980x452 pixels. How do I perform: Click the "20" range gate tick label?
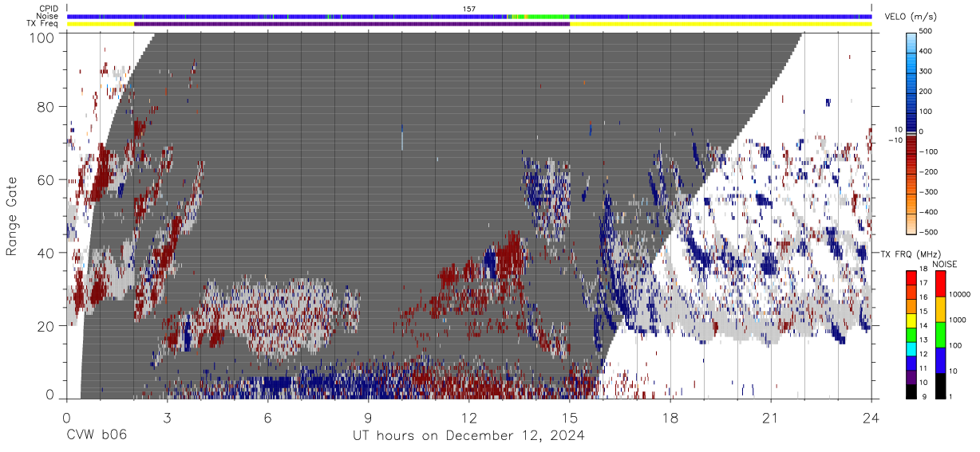point(45,326)
